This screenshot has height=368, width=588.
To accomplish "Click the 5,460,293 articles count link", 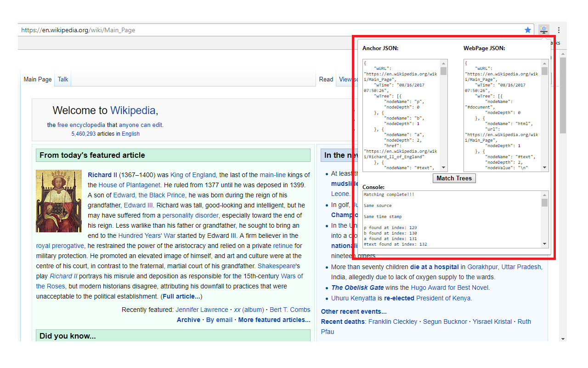I will pyautogui.click(x=83, y=134).
